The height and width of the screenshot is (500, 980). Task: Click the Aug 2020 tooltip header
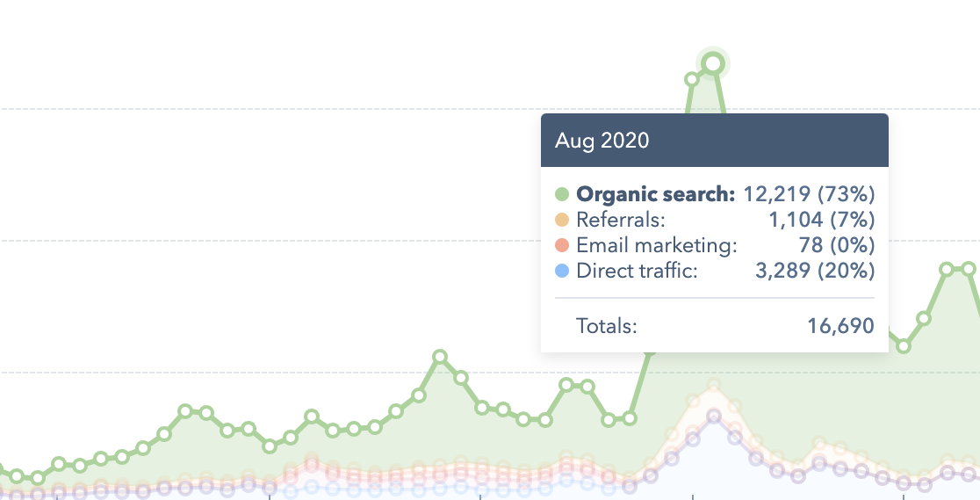(x=715, y=141)
